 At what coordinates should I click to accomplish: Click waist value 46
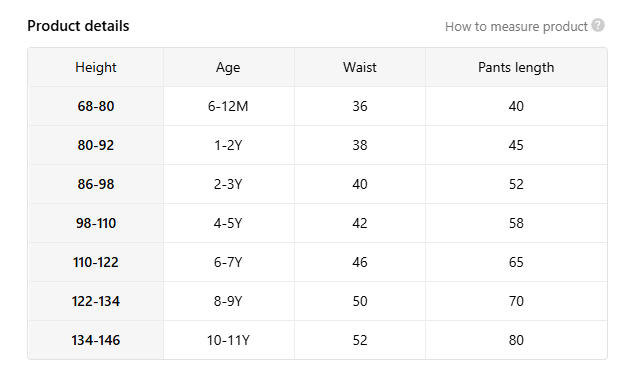360,262
